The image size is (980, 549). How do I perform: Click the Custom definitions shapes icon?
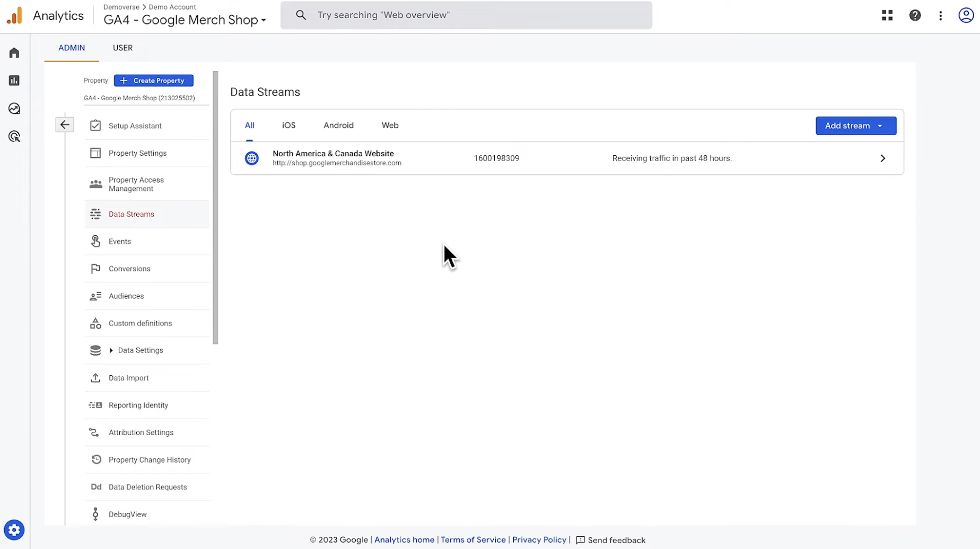pos(95,323)
